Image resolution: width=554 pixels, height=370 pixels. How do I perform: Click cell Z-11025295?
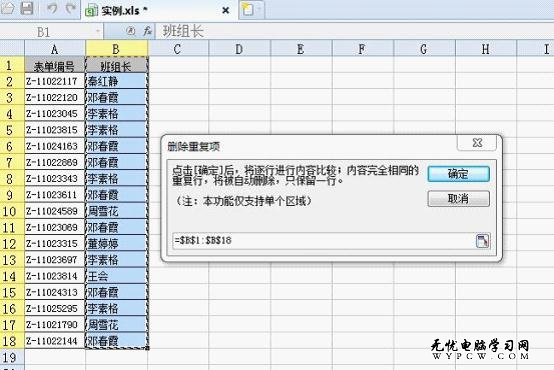pos(55,309)
